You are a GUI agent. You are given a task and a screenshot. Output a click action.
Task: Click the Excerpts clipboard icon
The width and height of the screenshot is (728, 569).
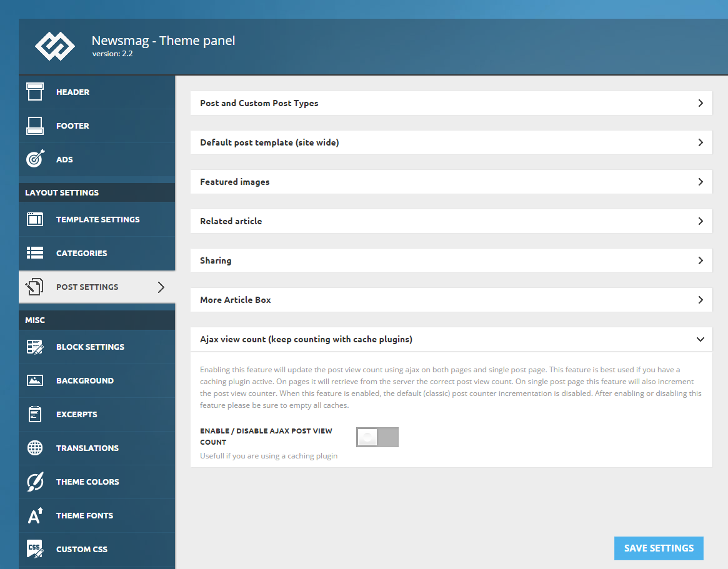point(35,414)
